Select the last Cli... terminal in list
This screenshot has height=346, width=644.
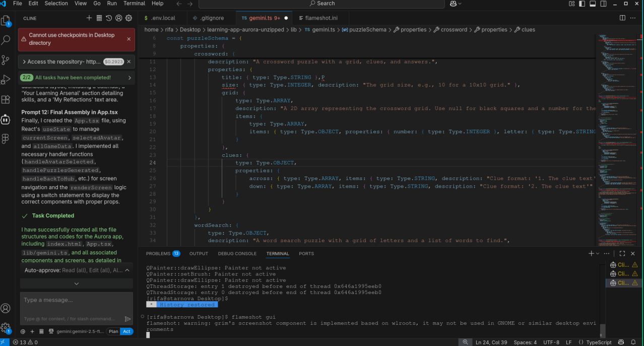(624, 283)
